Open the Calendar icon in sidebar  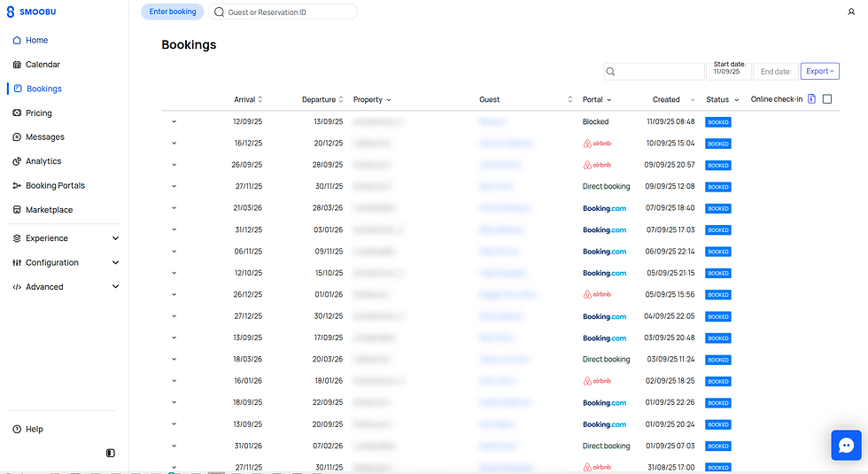[17, 64]
